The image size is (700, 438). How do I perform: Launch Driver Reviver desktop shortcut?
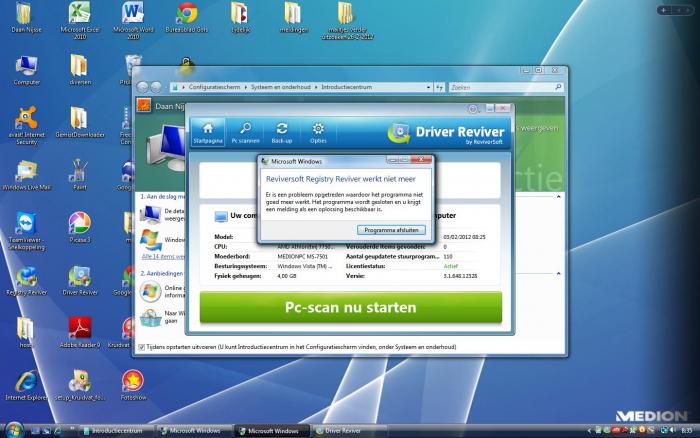click(x=79, y=281)
